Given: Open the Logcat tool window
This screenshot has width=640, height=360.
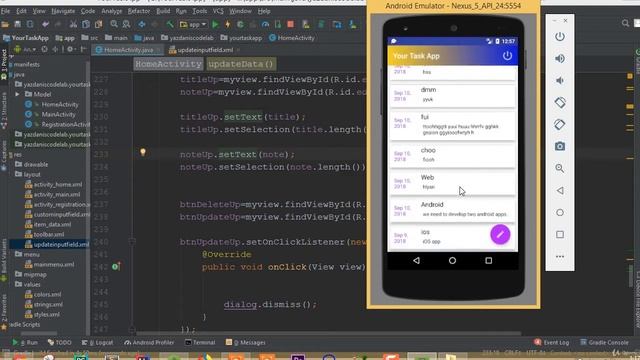Looking at the screenshot, I should [97, 342].
